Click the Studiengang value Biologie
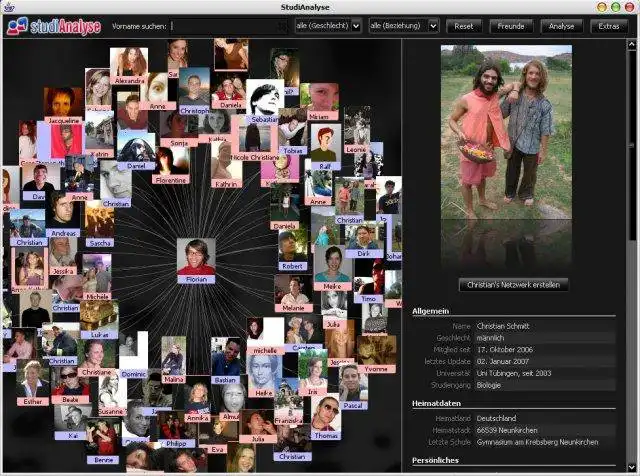Image resolution: width=640 pixels, height=476 pixels. coord(488,385)
